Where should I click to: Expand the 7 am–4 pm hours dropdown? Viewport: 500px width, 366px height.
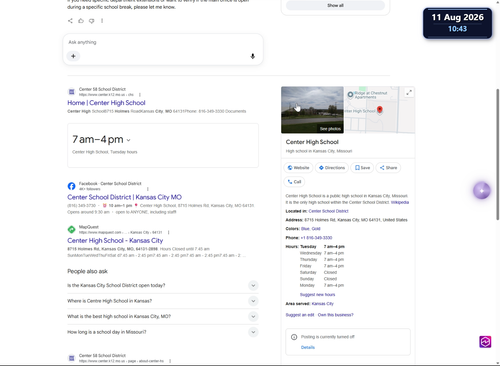[x=129, y=140]
